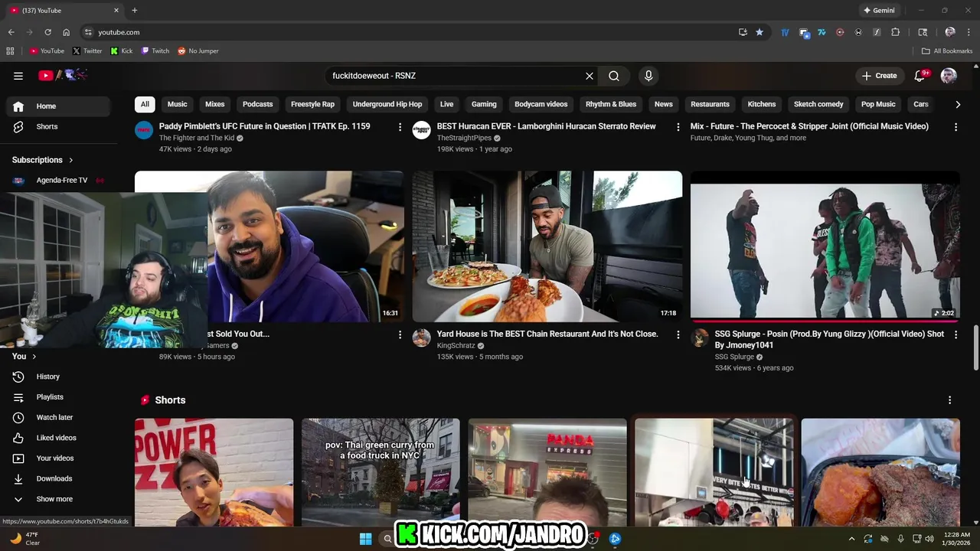Viewport: 980px width, 551px height.
Task: Start voice search with the microphone
Action: [648, 76]
